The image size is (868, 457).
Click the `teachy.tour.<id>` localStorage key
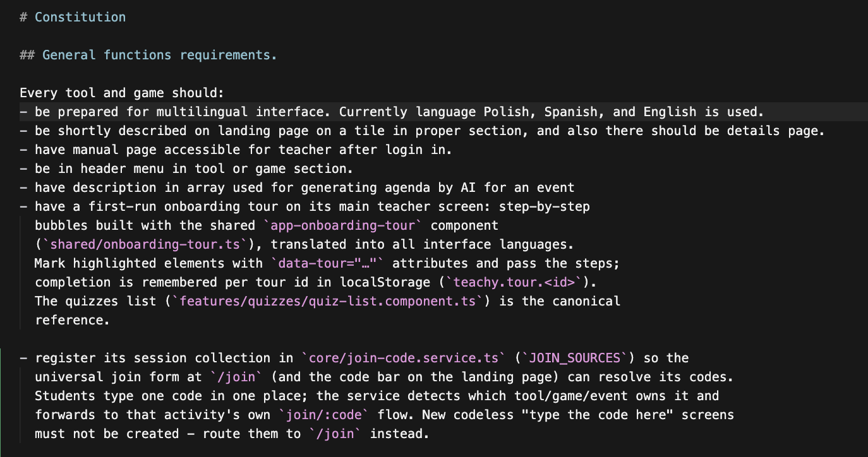[x=514, y=282]
